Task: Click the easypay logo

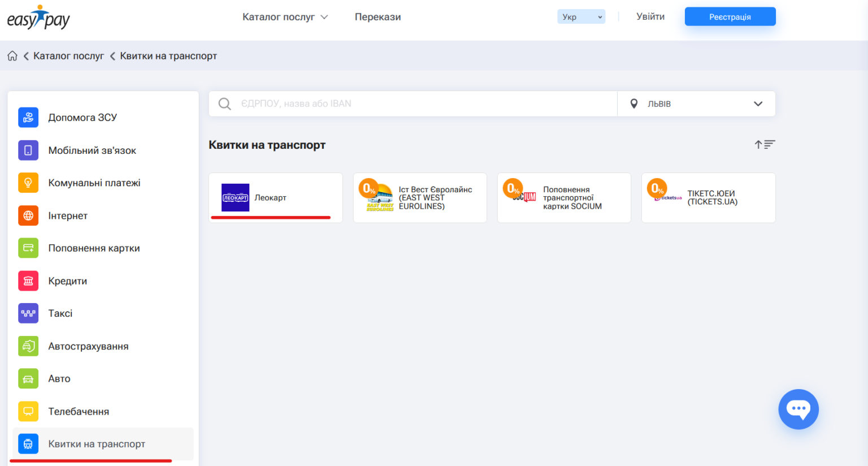Action: [38, 18]
